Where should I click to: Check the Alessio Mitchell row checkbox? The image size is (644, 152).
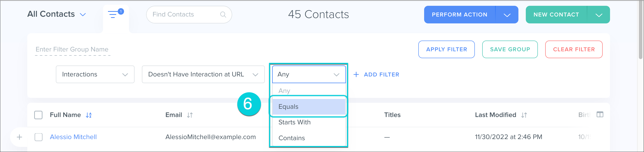pos(38,137)
